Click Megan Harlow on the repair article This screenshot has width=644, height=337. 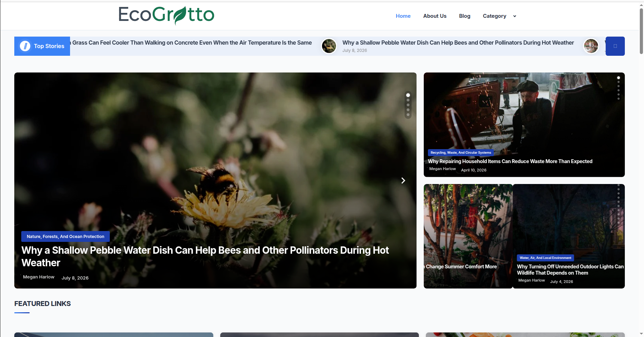(442, 169)
